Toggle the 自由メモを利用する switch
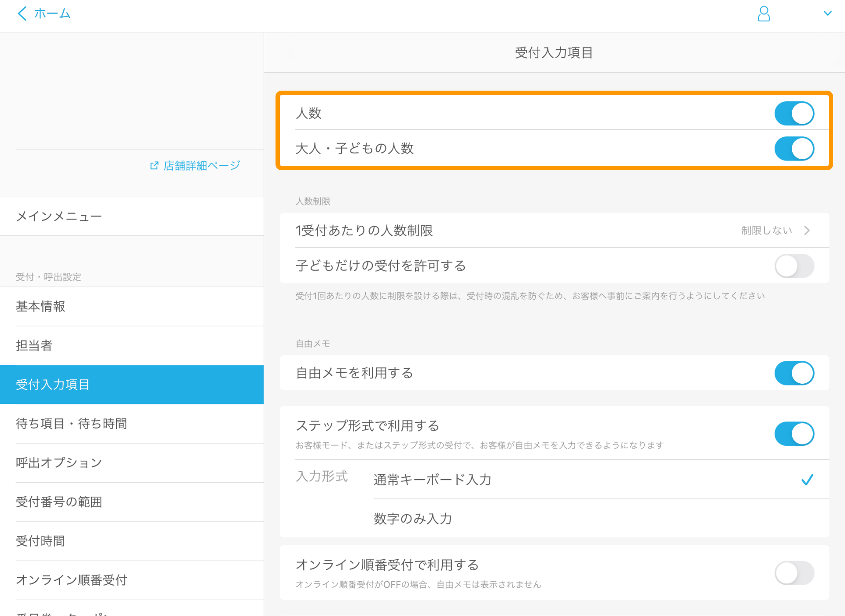The image size is (845, 616). 794,373
